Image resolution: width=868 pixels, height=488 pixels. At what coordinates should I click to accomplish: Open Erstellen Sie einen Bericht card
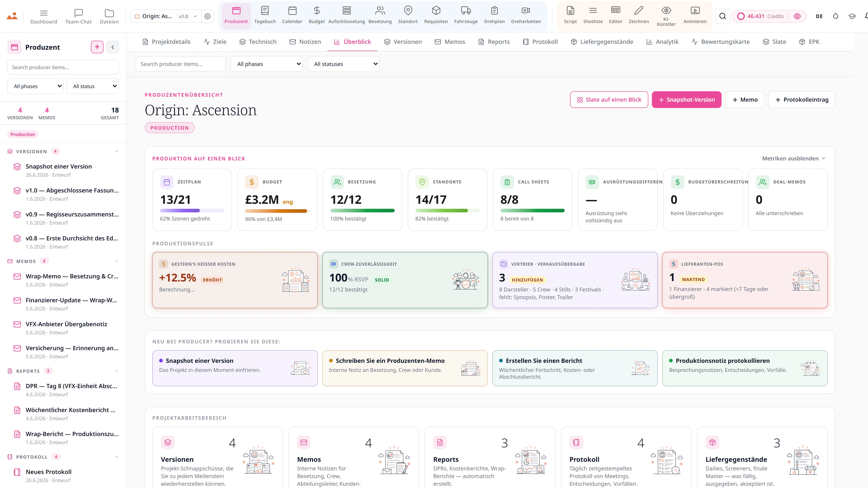click(575, 368)
